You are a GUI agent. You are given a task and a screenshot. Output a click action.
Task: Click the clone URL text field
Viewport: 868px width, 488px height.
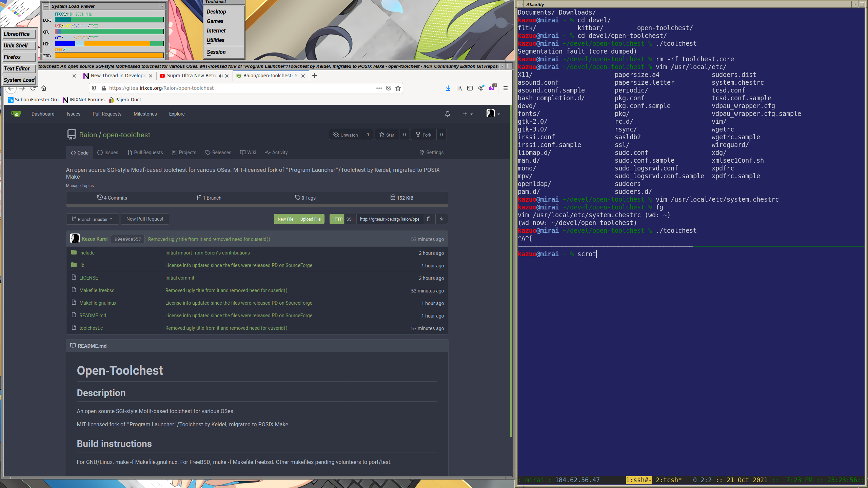pos(390,219)
